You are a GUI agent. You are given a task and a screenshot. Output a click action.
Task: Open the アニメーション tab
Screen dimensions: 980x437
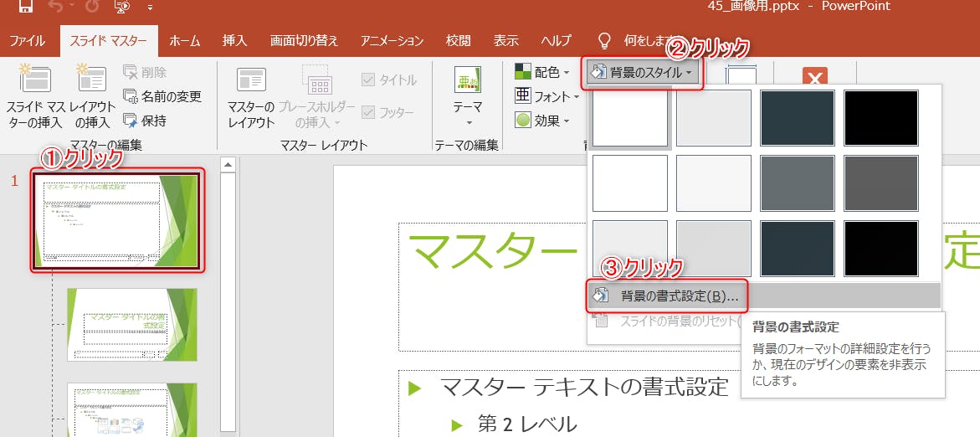point(392,41)
